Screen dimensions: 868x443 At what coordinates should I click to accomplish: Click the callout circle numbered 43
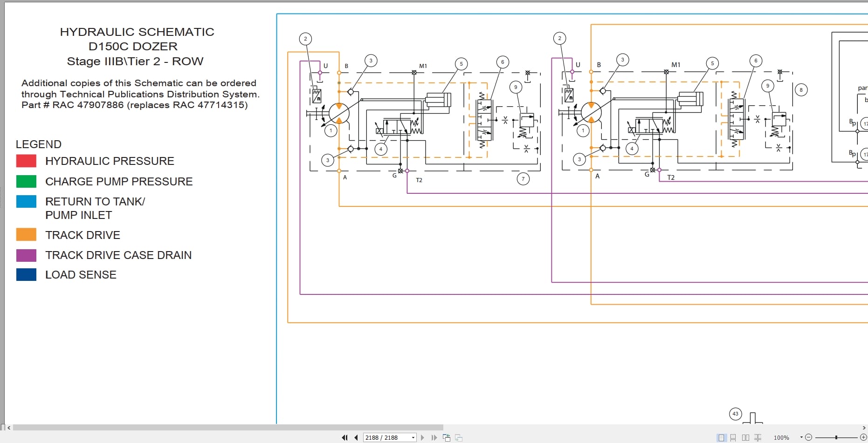click(736, 414)
